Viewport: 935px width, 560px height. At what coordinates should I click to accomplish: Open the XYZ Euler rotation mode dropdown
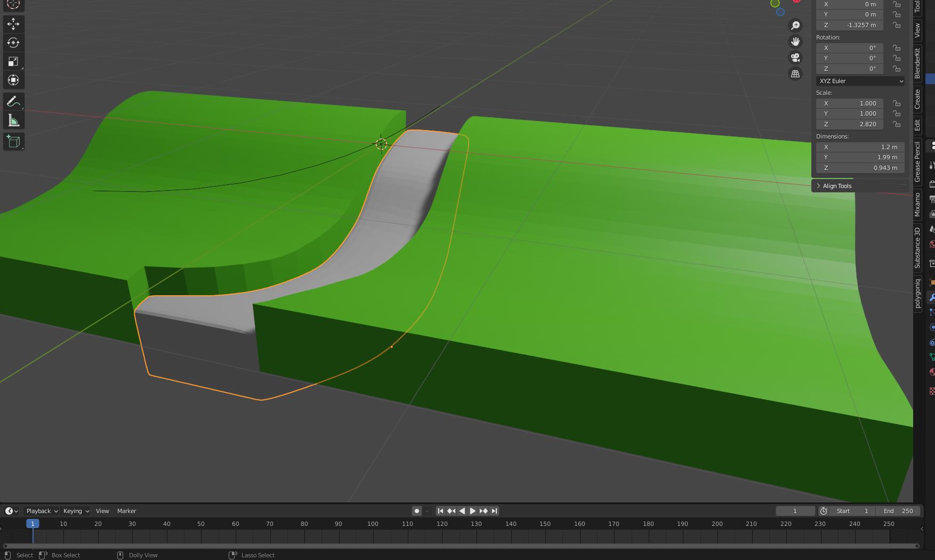click(x=860, y=81)
